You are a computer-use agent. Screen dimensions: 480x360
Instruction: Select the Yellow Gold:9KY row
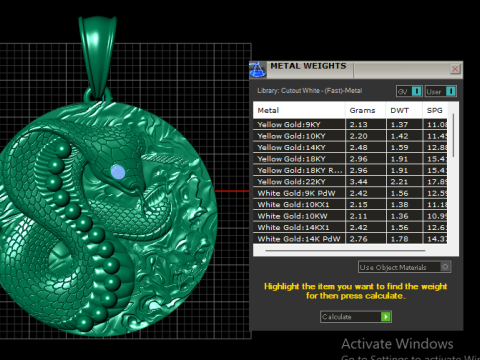pos(350,124)
